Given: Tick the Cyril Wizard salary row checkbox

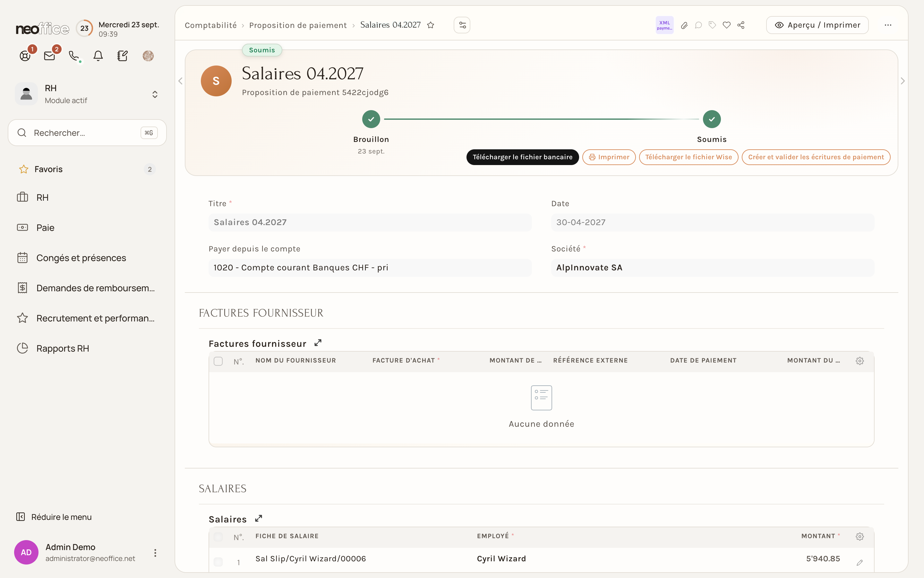Looking at the screenshot, I should click(x=218, y=562).
